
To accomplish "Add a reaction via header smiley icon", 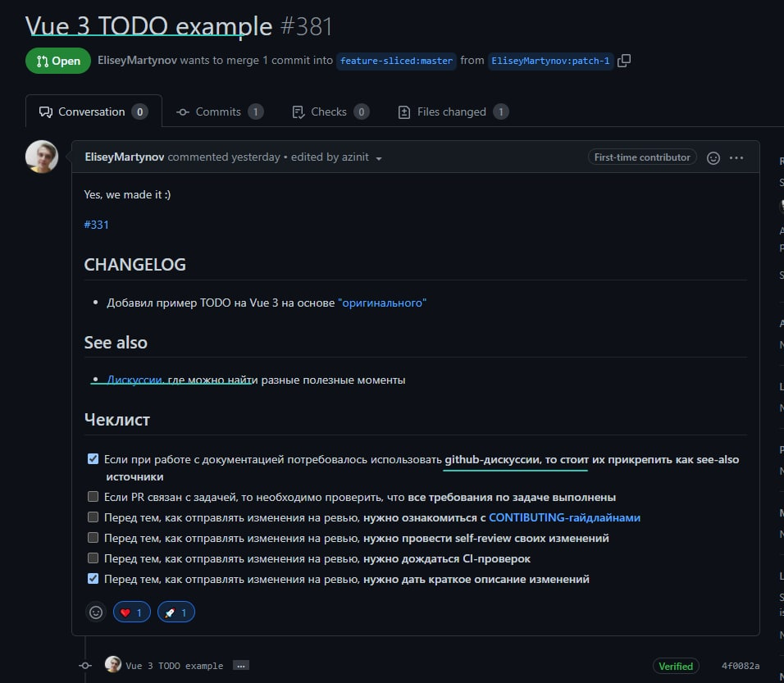I will tap(713, 158).
